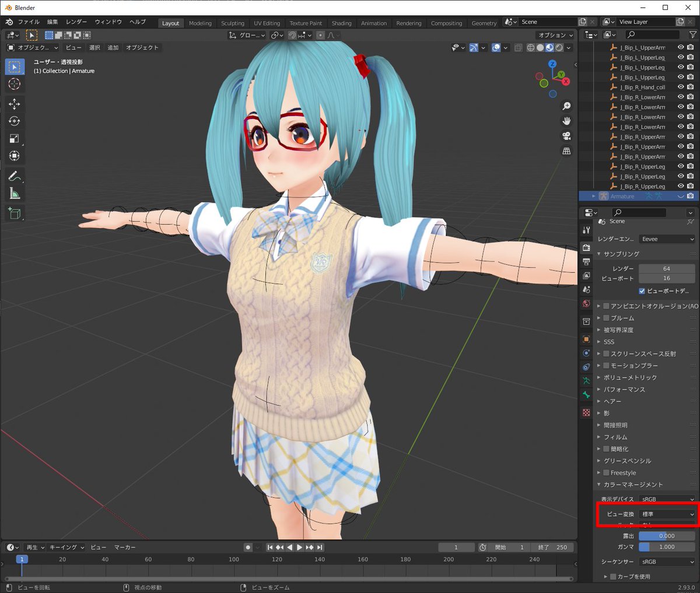Viewport: 700px width, 593px height.
Task: Open render engine Eevee dropdown
Action: pyautogui.click(x=667, y=239)
